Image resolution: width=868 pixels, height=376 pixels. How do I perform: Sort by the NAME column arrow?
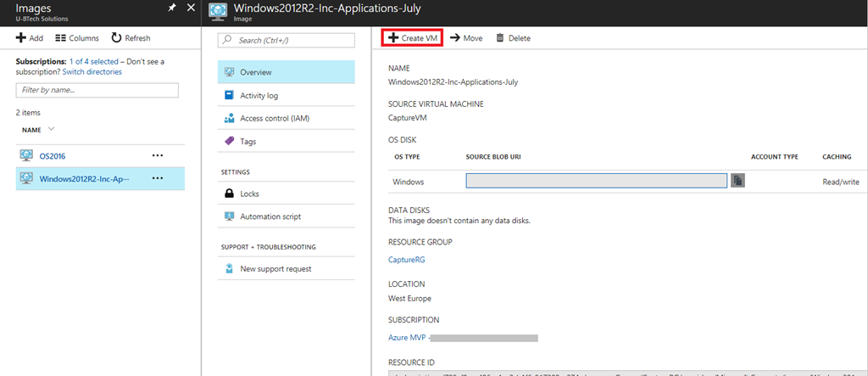click(x=52, y=129)
